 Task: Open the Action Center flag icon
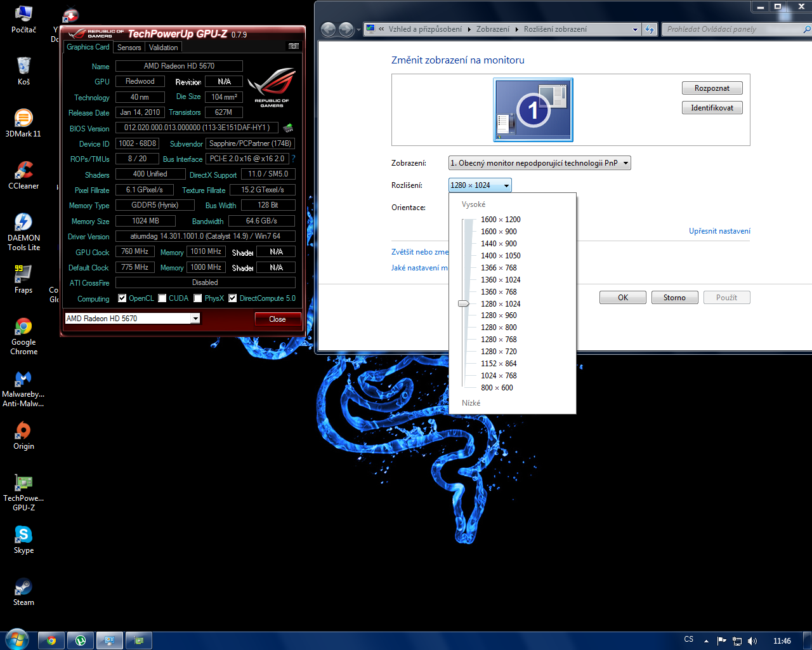(721, 640)
